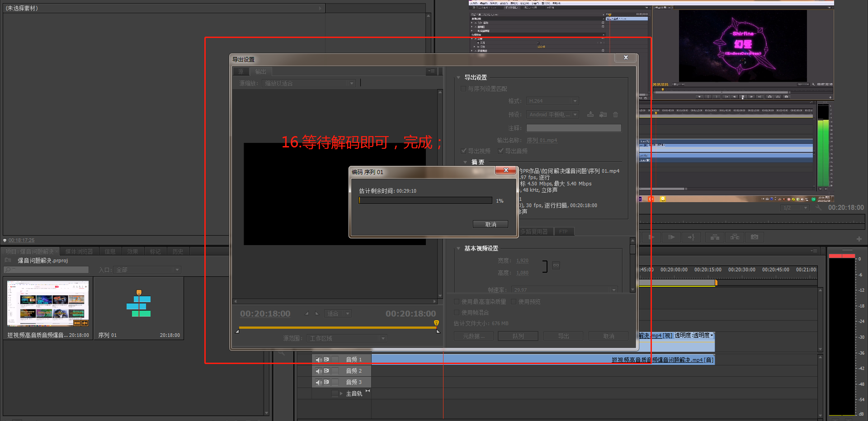Expand the 主音轨 master track
The width and height of the screenshot is (868, 421).
point(341,393)
